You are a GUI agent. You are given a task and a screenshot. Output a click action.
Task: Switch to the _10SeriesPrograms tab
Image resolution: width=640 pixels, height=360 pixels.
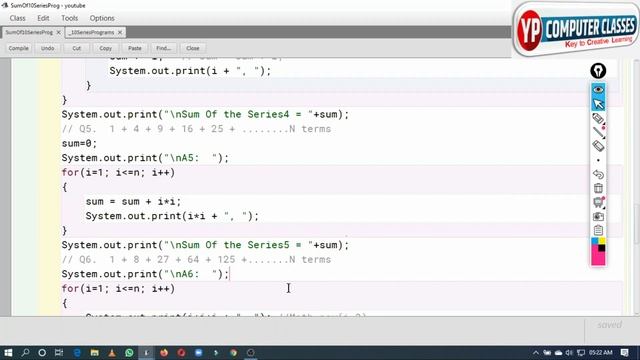point(91,32)
